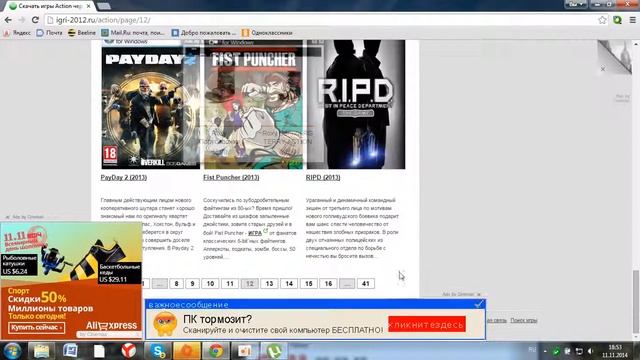The height and width of the screenshot is (360, 640).
Task: Go to pagination page 10
Action: 210,284
